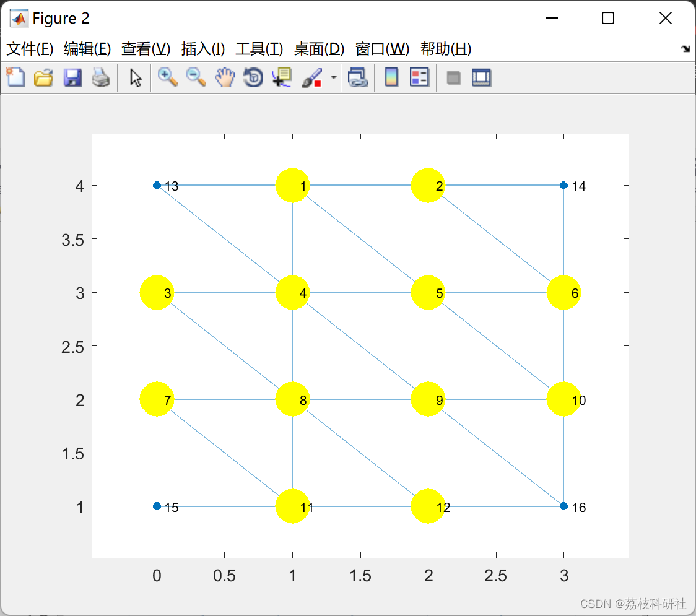This screenshot has height=616, width=696.
Task: Click yellow graph node 3
Action: 157,292
